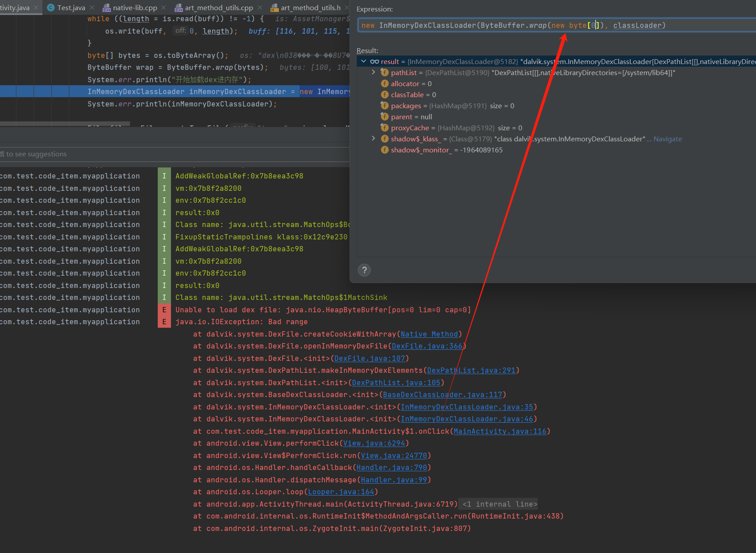Click the field icon next to pathList
This screenshot has width=756, height=553.
point(385,72)
